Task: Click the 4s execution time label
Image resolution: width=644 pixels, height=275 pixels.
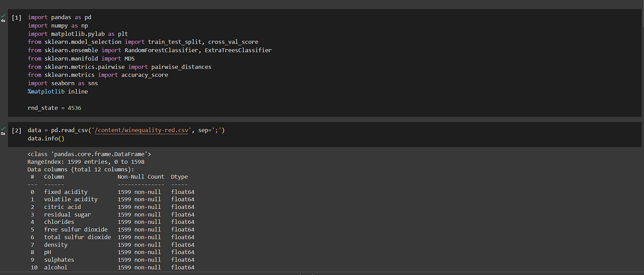Action: point(3,21)
